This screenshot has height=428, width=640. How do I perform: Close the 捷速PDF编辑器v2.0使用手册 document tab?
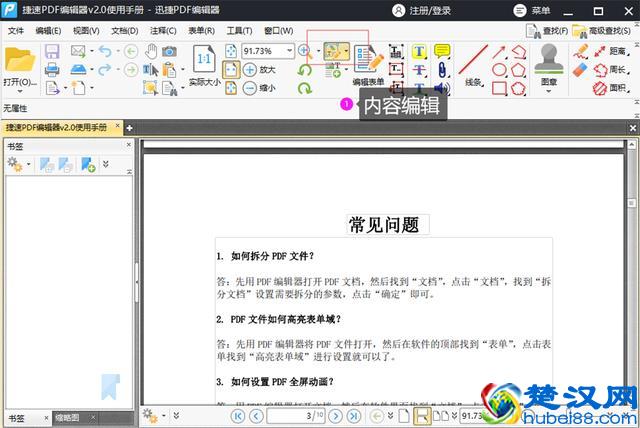coord(118,126)
